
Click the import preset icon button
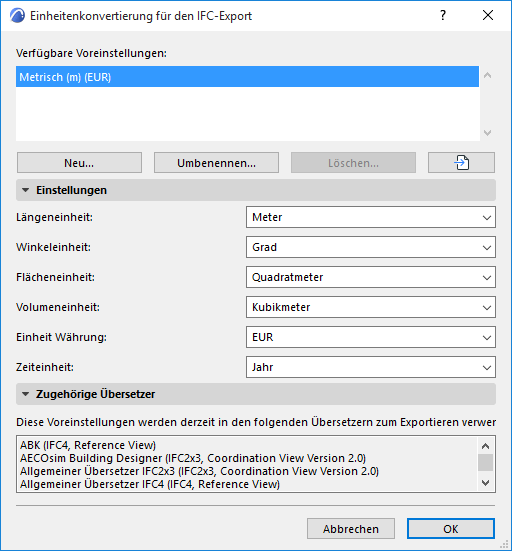(461, 163)
